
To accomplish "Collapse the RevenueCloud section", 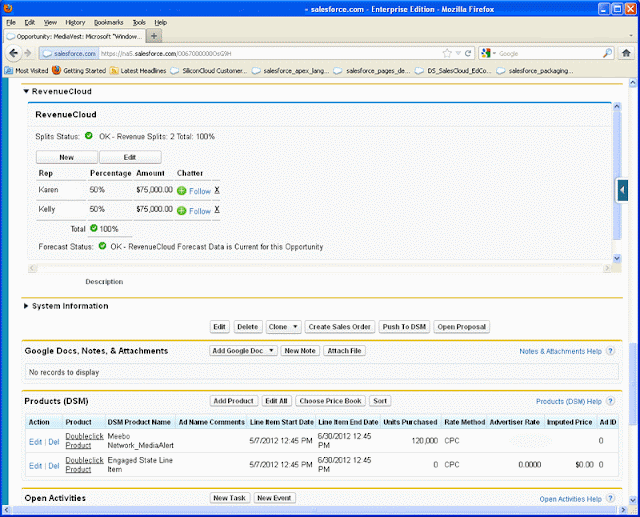I will (x=26, y=91).
